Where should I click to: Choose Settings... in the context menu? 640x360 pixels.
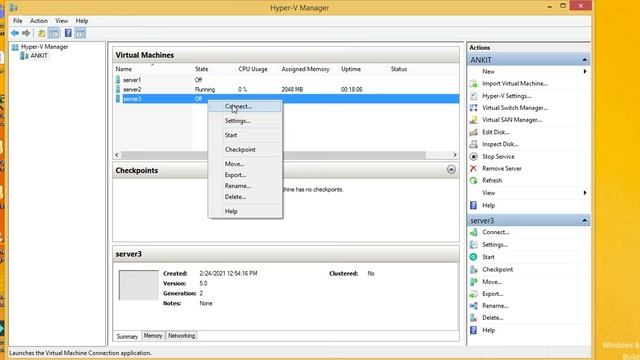click(245, 121)
